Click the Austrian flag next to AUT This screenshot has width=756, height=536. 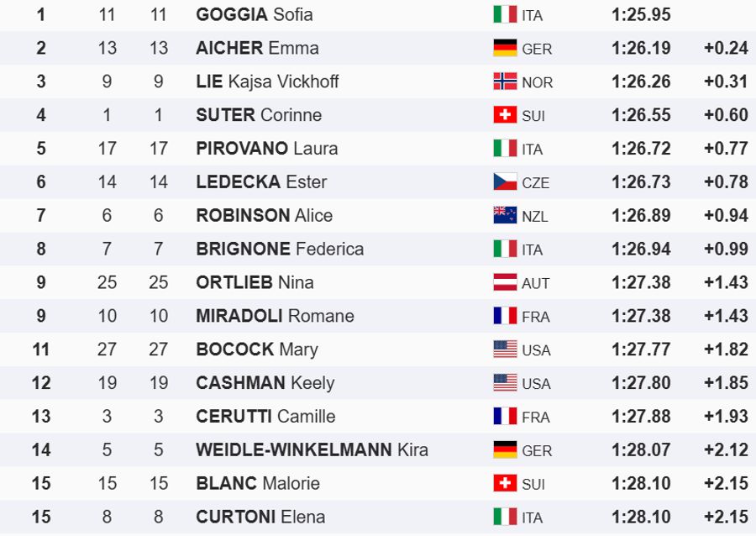pos(505,282)
